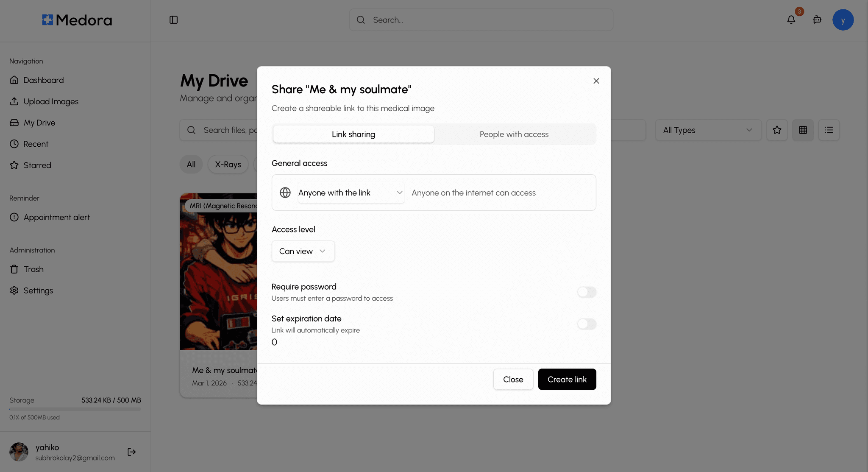Click the storage usage progress bar
The height and width of the screenshot is (472, 868).
pos(75,409)
